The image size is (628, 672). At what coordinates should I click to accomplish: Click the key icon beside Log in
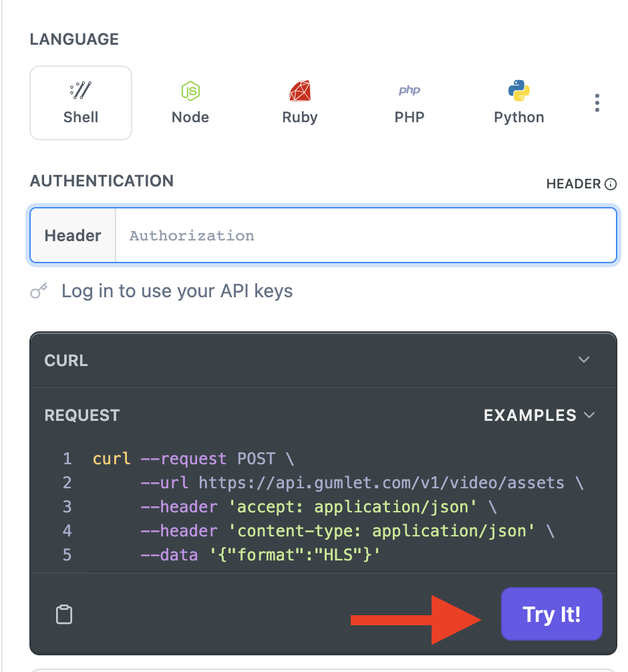point(39,291)
